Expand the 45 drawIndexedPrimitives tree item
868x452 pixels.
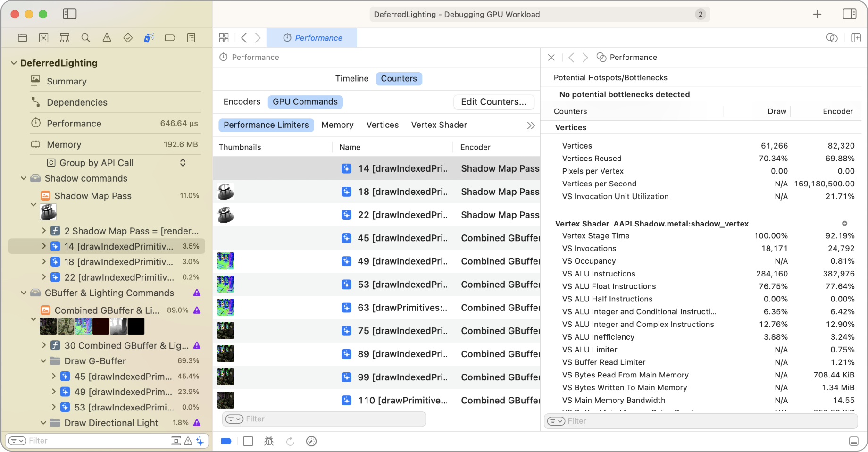tap(54, 377)
